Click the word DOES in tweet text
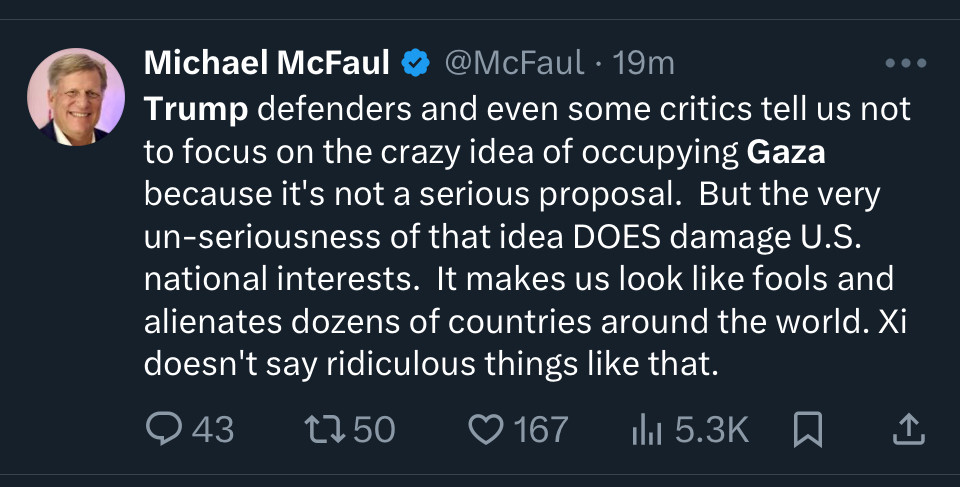Image resolution: width=960 pixels, height=487 pixels. coord(617,237)
